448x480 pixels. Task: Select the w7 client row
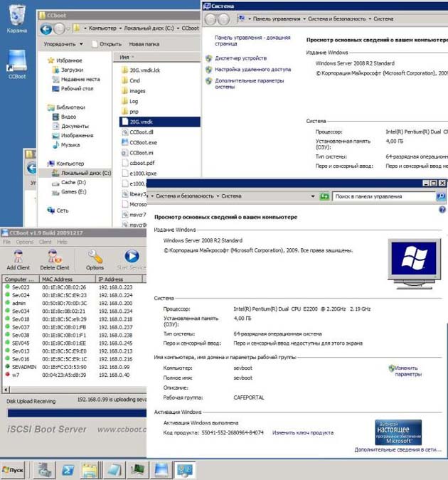73,375
